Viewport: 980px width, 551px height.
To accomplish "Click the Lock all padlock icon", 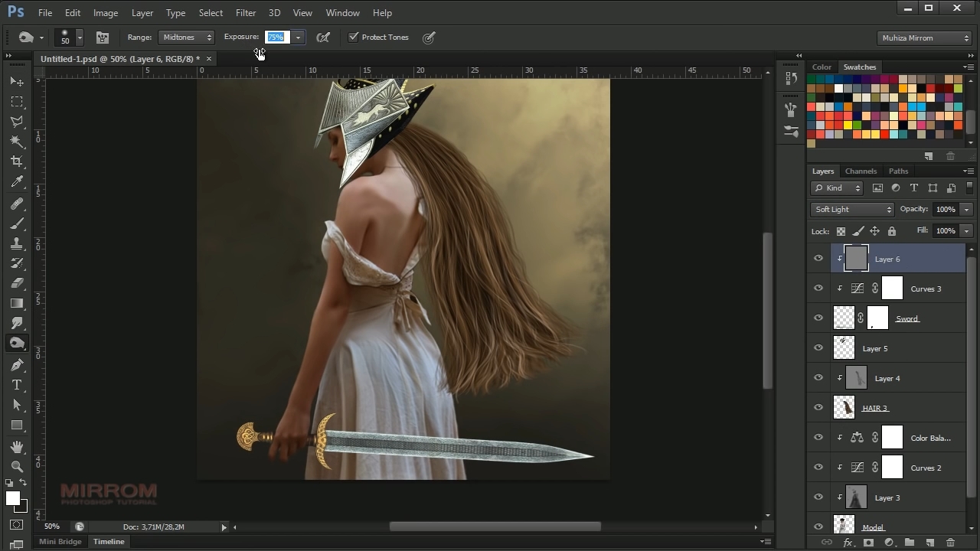I will [891, 231].
